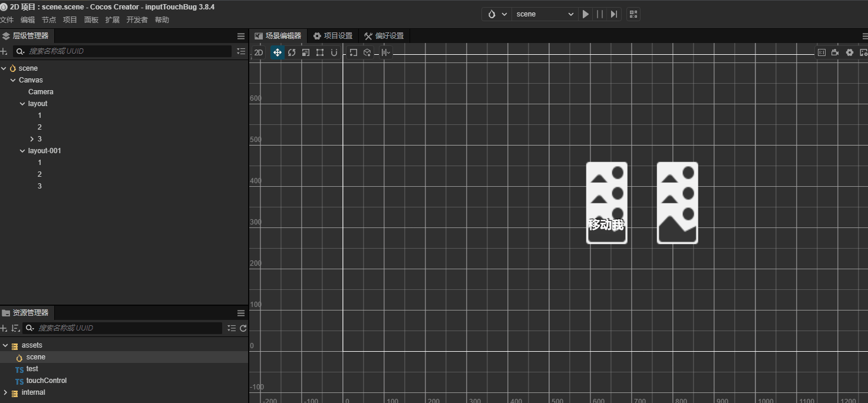868x403 pixels.
Task: Click the Assets search field
Action: click(123, 328)
